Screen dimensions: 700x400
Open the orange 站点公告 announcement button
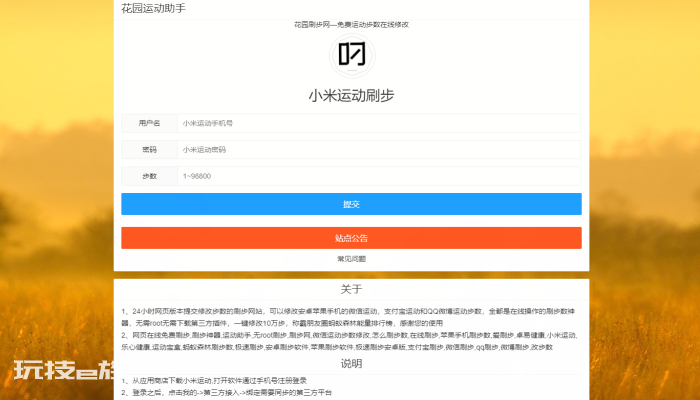point(351,238)
